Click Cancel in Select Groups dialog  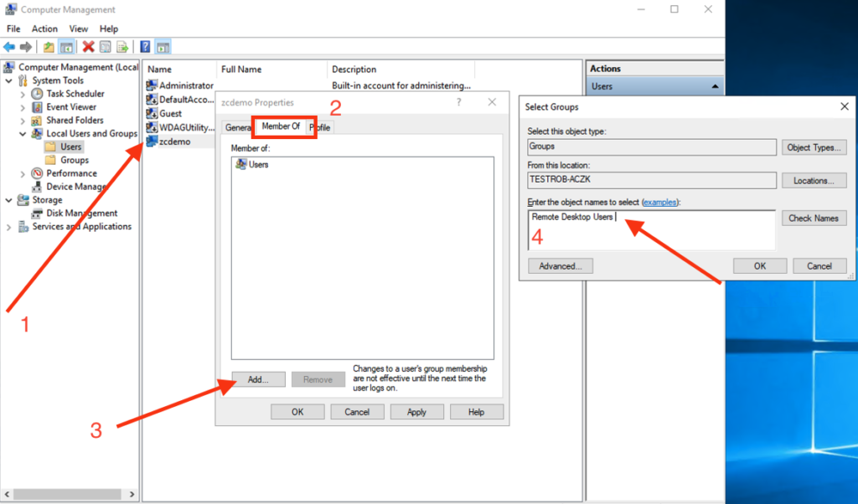point(819,265)
